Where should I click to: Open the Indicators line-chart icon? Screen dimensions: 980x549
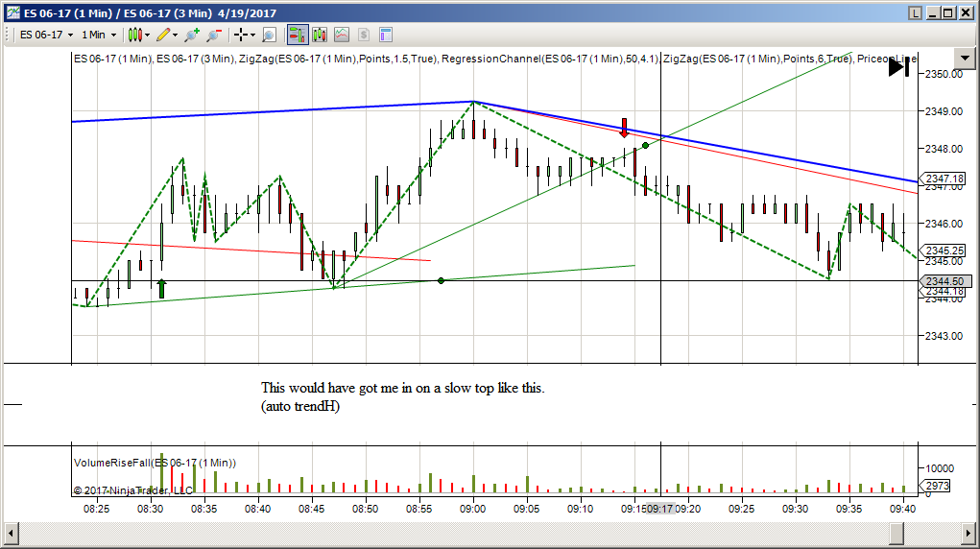(x=342, y=35)
